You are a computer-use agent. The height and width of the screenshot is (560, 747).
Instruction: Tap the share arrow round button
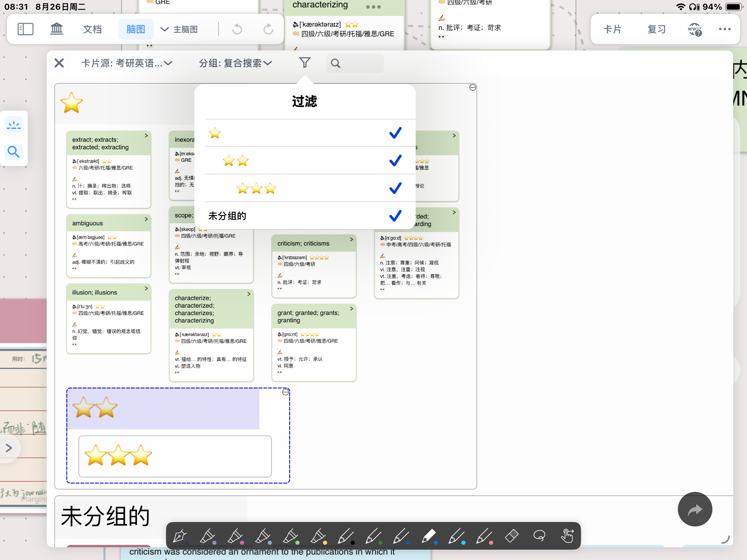[x=695, y=509]
